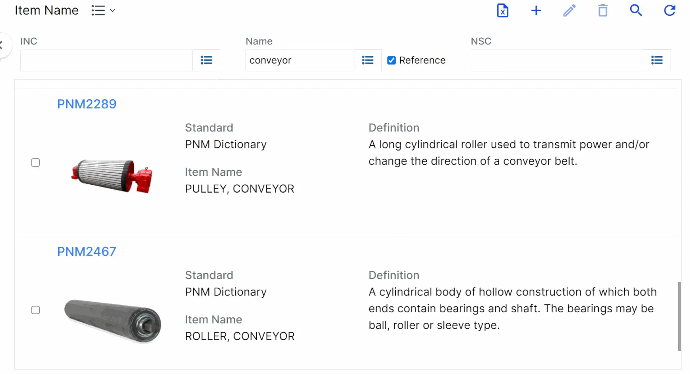The width and height of the screenshot is (690, 374).
Task: Collapse the side panel with left chevron
Action: click(2, 44)
